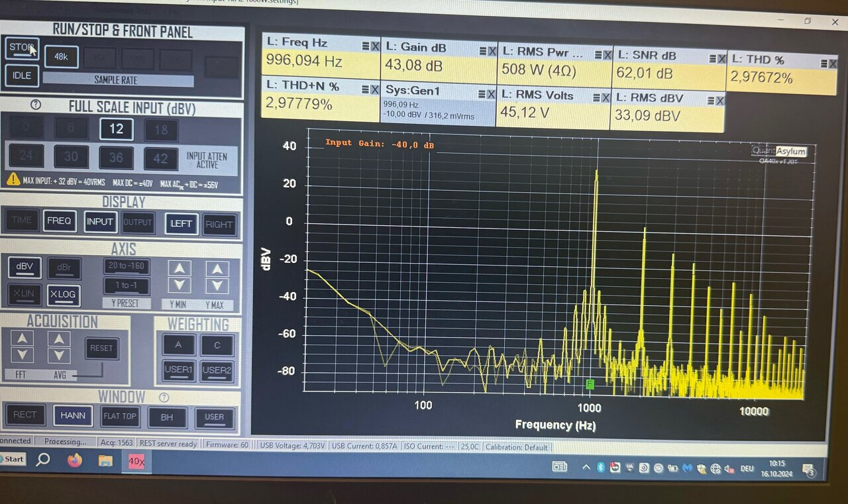Open the Windows Start button
Image resolution: width=848 pixels, height=504 pixels.
coord(12,458)
